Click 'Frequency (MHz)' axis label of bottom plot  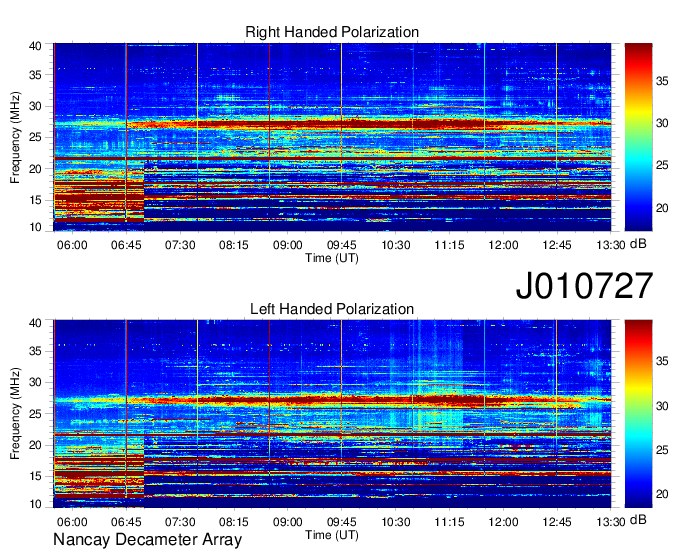point(15,414)
